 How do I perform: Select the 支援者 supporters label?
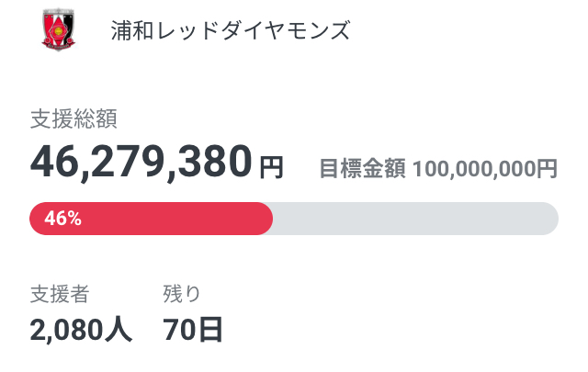coord(60,294)
